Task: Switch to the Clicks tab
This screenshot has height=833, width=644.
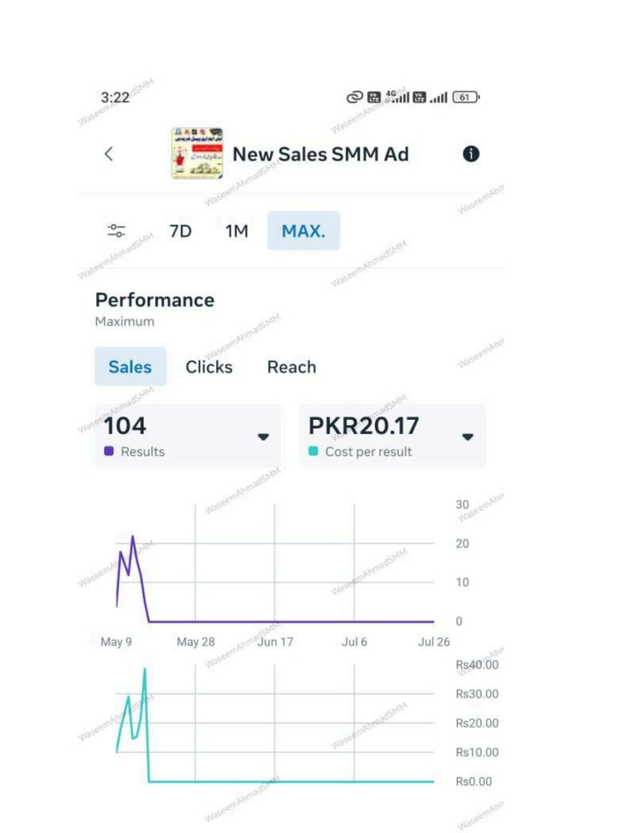Action: [x=209, y=367]
